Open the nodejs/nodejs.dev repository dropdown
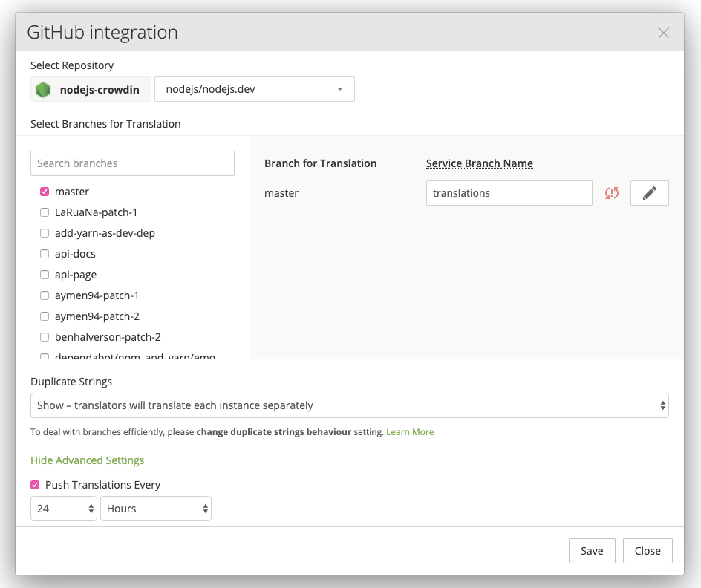 255,89
